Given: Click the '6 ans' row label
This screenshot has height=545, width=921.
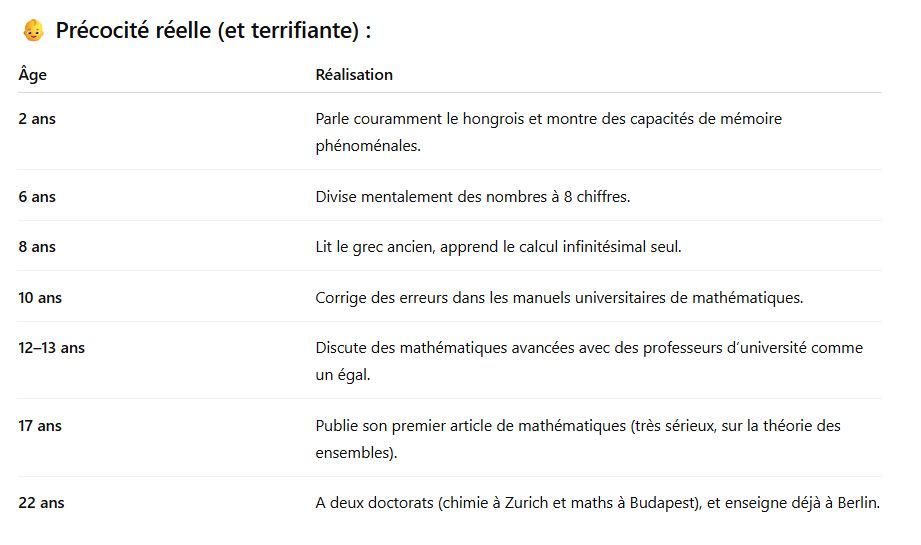Looking at the screenshot, I should 37,197.
